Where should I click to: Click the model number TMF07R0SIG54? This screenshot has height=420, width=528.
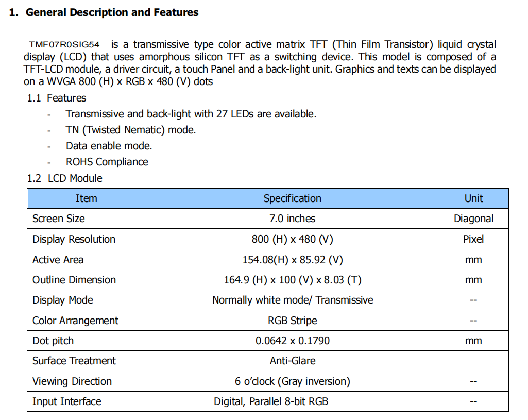[64, 44]
